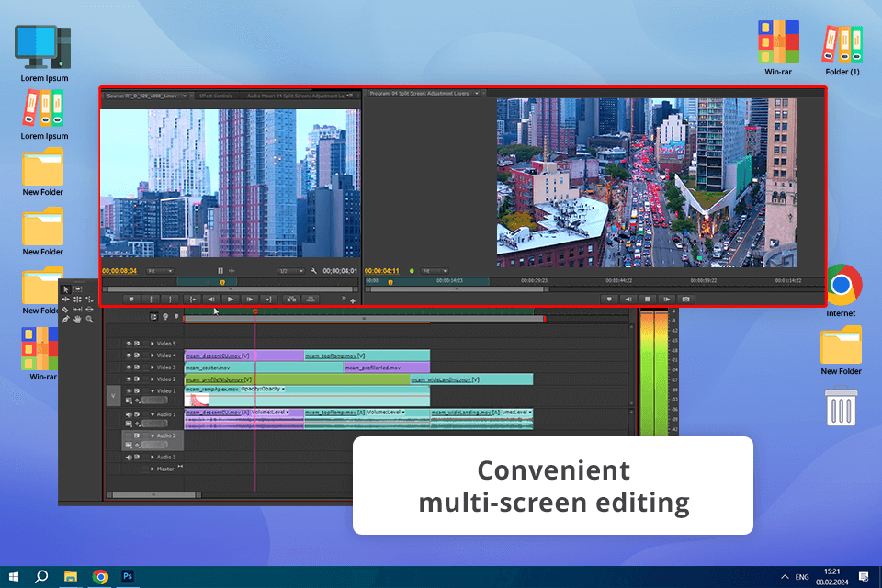Select the Slide tool
Screen dimensions: 882x588
(x=89, y=310)
